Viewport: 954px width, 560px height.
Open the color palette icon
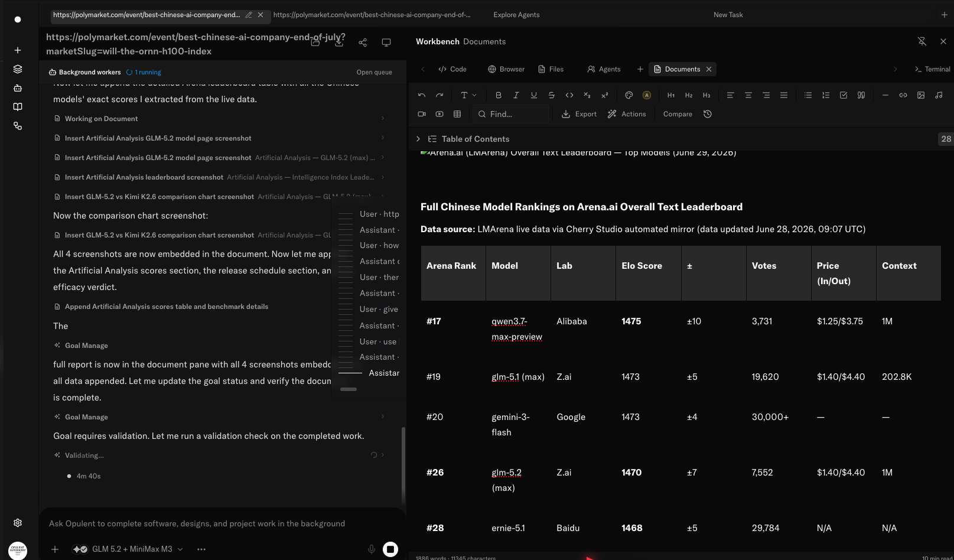(x=629, y=95)
